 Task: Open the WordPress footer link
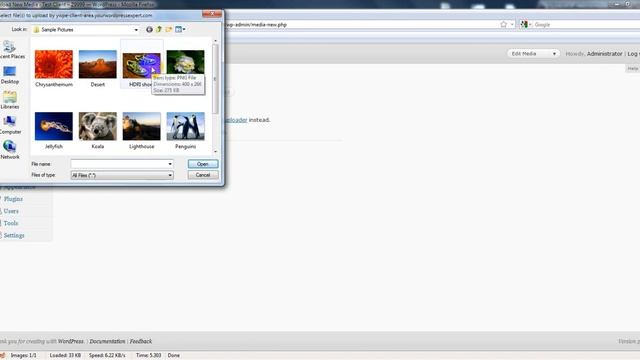click(71, 341)
